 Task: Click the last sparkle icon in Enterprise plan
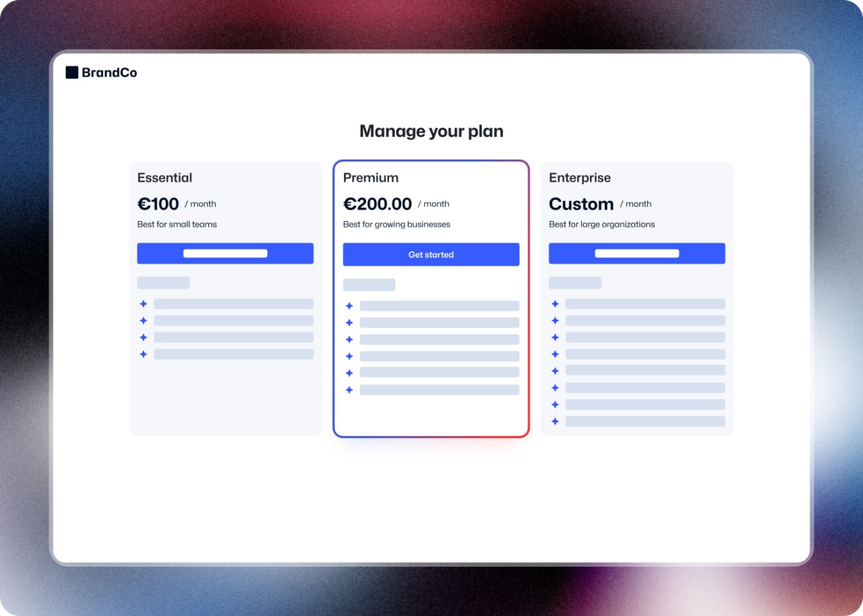[x=555, y=421]
